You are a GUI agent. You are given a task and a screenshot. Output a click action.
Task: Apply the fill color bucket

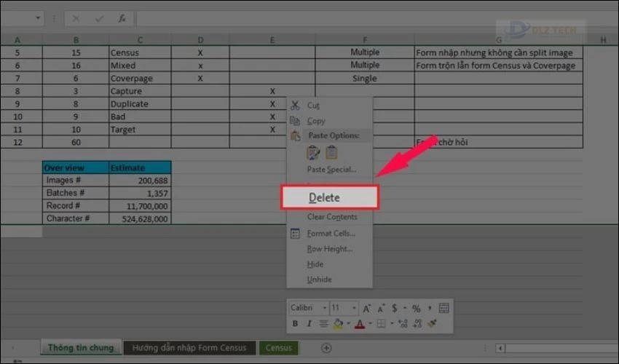pyautogui.click(x=338, y=324)
